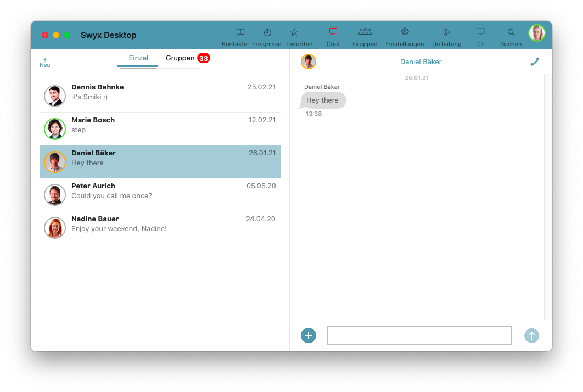Click Dennis Behnke's avatar picture

coord(55,96)
